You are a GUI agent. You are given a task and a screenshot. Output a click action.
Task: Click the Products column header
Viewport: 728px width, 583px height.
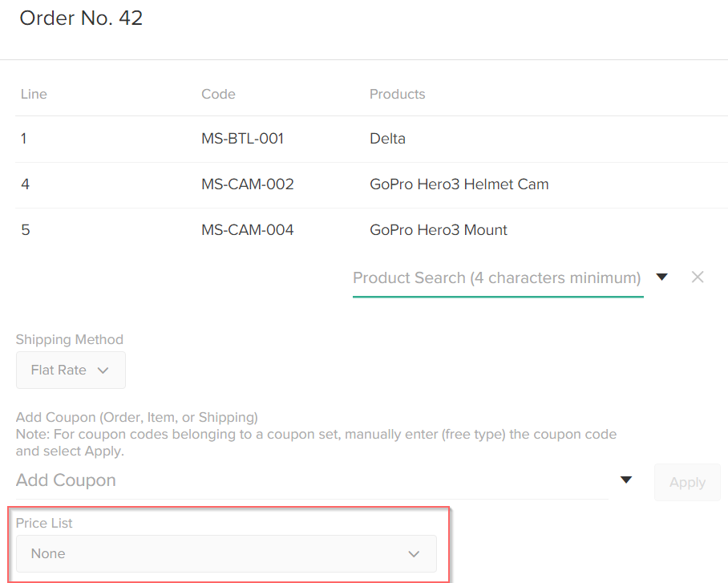397,94
